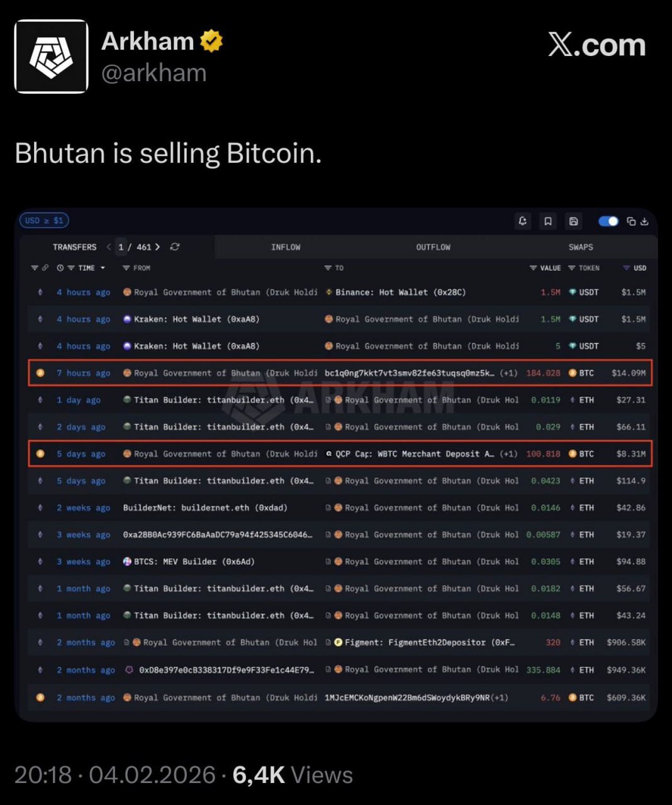
Task: Click the bookmark icon in the toolbar
Action: pyautogui.click(x=548, y=221)
